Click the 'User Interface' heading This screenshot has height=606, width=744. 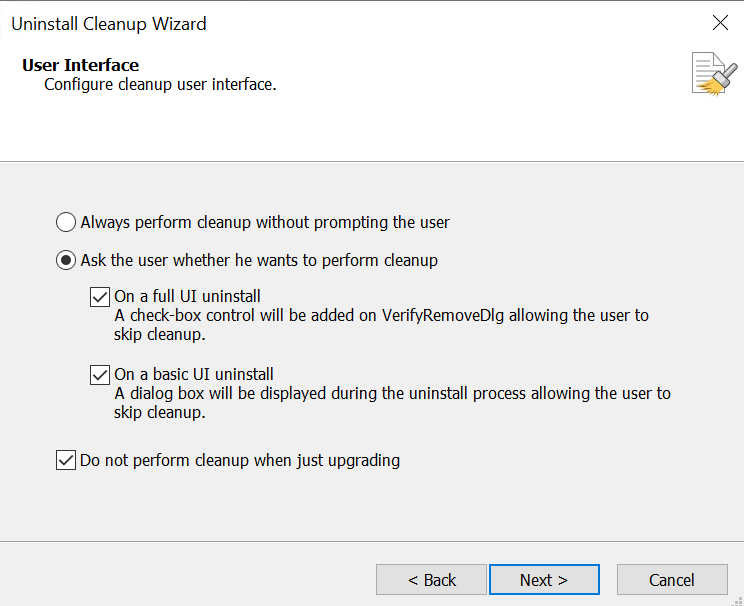pos(80,65)
